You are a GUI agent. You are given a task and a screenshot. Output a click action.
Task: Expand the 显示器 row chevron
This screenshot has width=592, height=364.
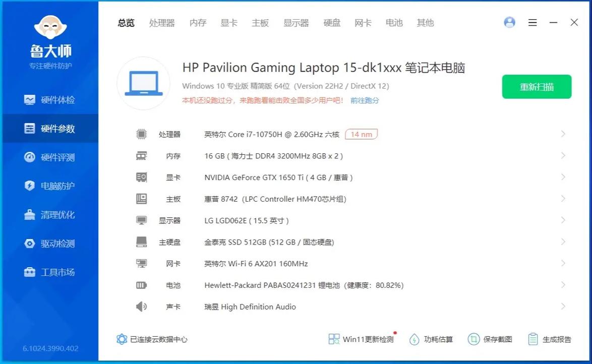pyautogui.click(x=563, y=220)
